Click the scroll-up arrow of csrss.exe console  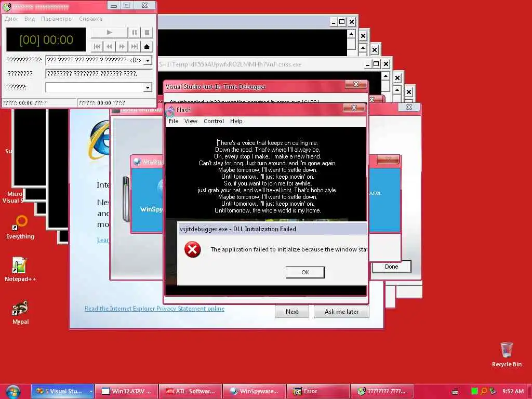tap(385, 76)
